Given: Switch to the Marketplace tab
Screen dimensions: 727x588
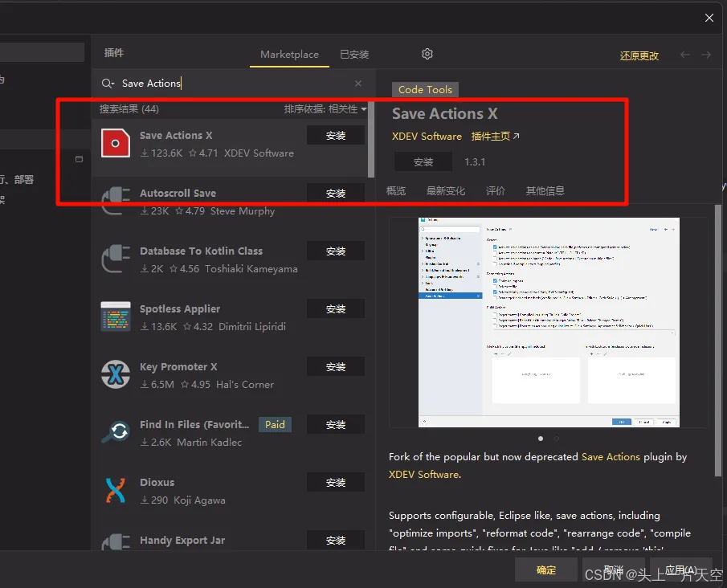Looking at the screenshot, I should (x=289, y=55).
